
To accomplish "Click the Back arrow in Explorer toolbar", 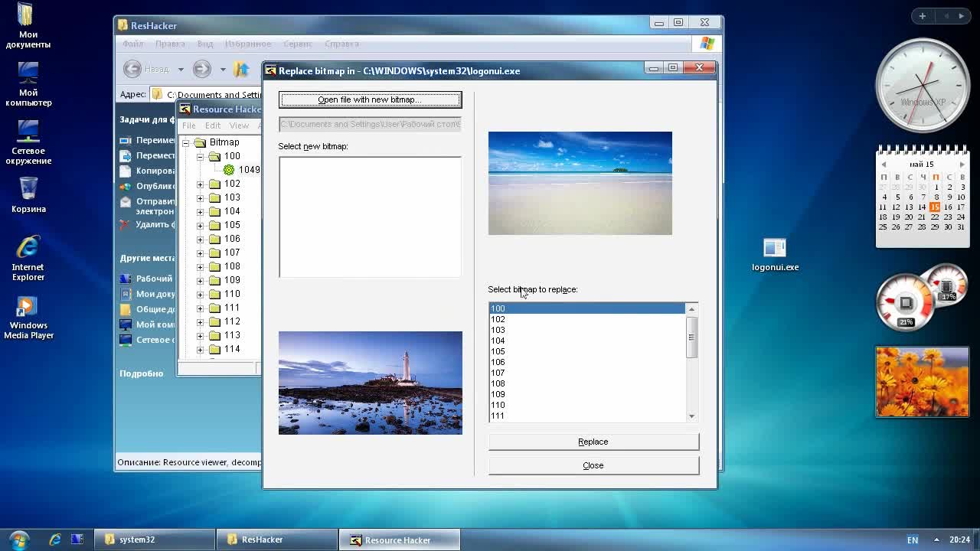I will (x=132, y=69).
